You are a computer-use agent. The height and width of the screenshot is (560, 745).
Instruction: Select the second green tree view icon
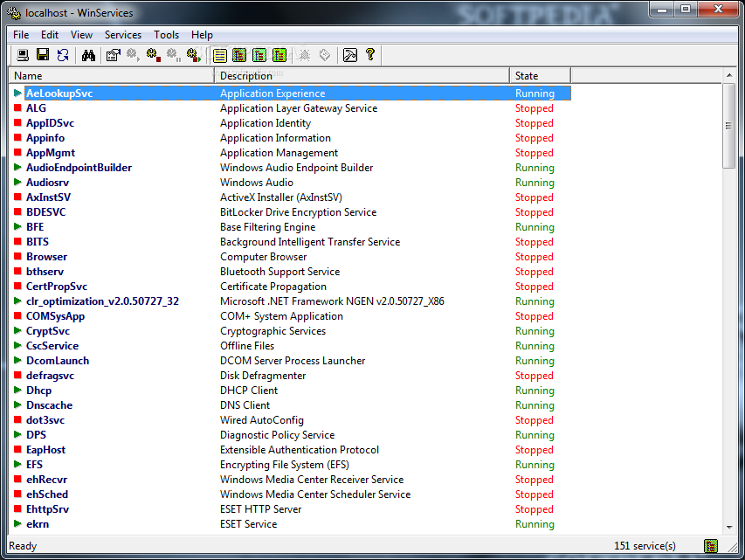tap(259, 55)
